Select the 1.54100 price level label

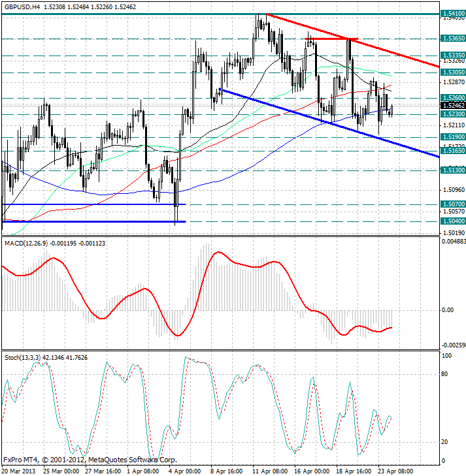pos(453,13)
